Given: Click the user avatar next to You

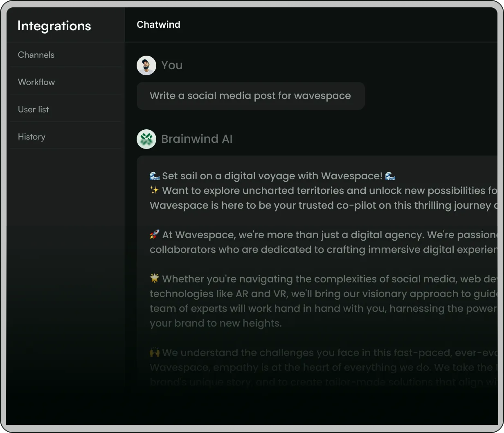Looking at the screenshot, I should 146,65.
